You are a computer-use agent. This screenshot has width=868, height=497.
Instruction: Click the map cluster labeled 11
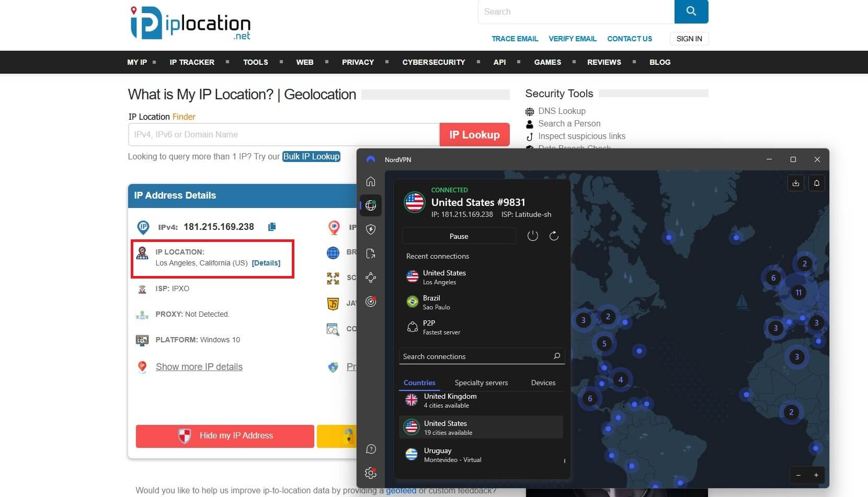[798, 293]
